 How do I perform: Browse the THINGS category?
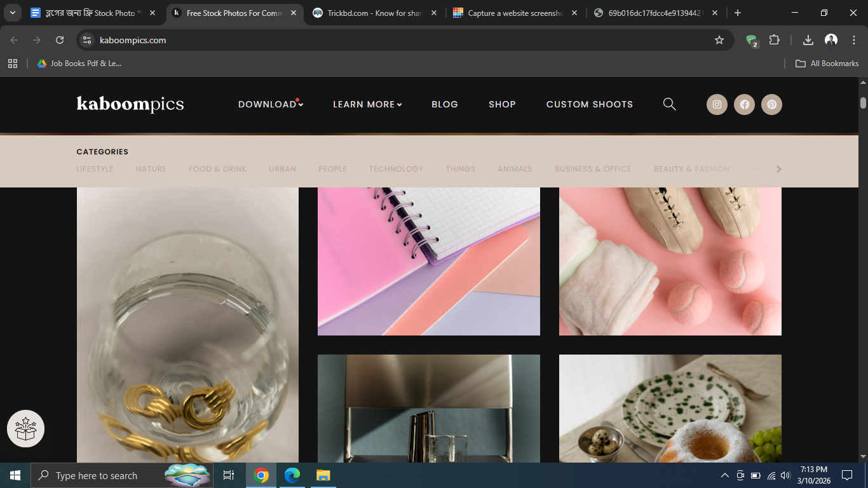[x=460, y=169]
